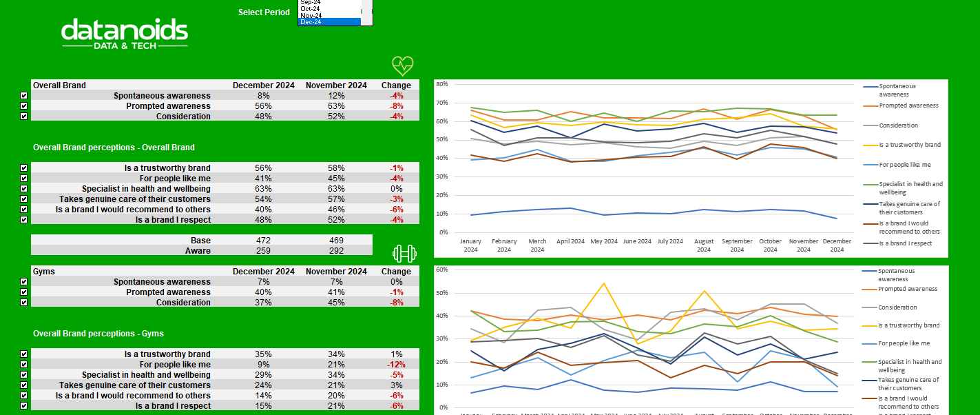Disable Gyms Consideration series checkbox
The width and height of the screenshot is (980, 415).
click(24, 303)
